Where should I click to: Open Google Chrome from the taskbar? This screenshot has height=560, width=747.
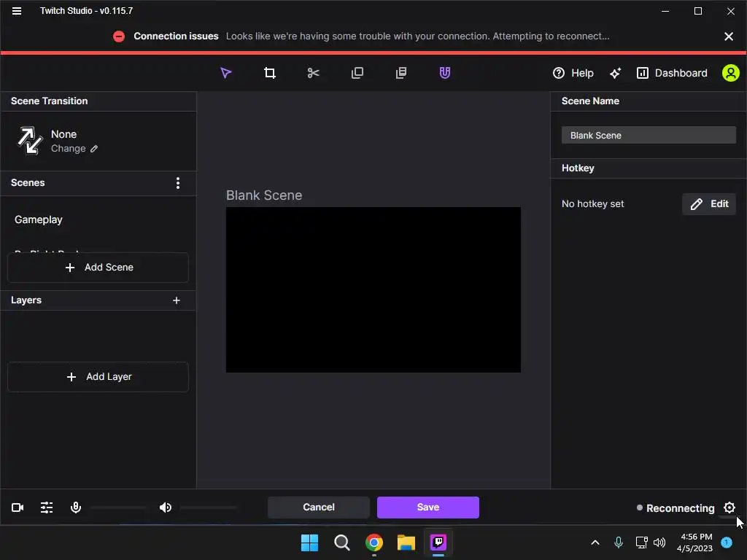pyautogui.click(x=374, y=542)
